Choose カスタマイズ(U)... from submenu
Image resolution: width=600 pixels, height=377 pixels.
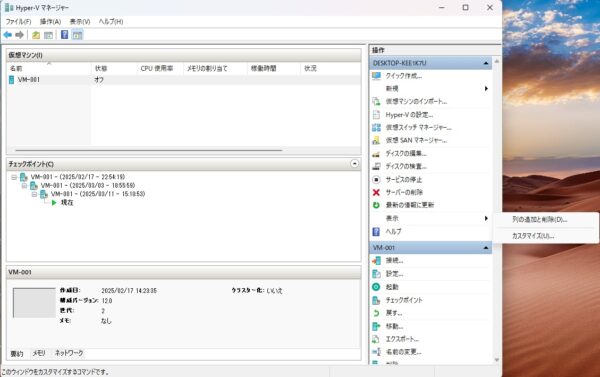point(533,236)
